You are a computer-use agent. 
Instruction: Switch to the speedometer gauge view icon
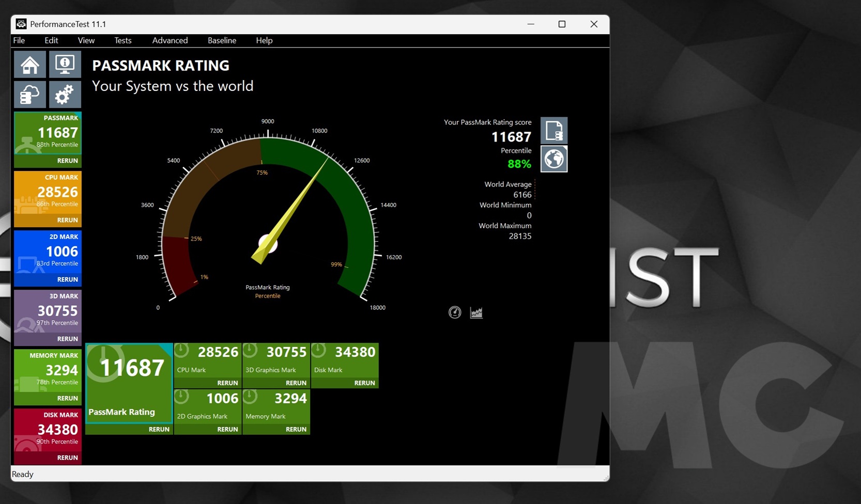point(455,312)
